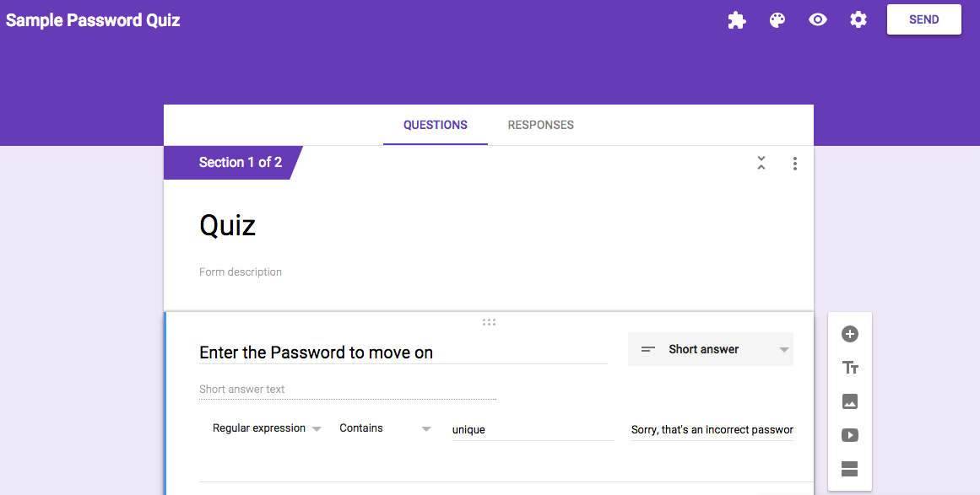The image size is (980, 495).
Task: Edit the incorrect password error text field
Action: point(712,429)
